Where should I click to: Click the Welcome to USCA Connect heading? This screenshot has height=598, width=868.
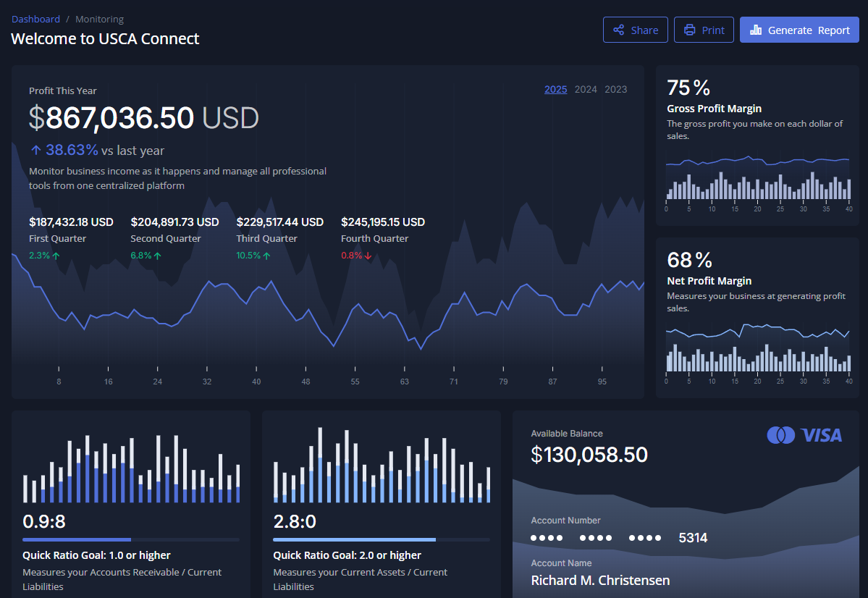pyautogui.click(x=105, y=39)
